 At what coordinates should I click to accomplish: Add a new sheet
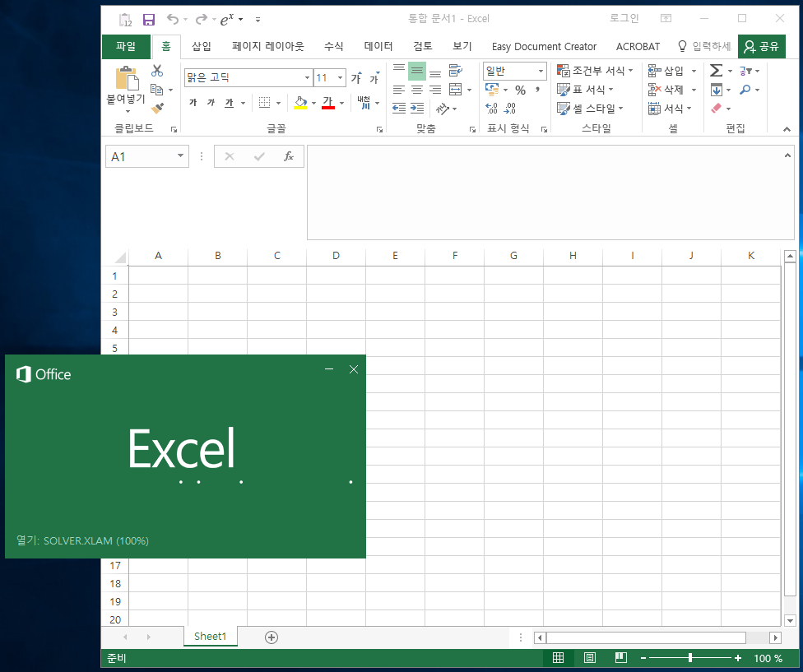pyautogui.click(x=272, y=637)
